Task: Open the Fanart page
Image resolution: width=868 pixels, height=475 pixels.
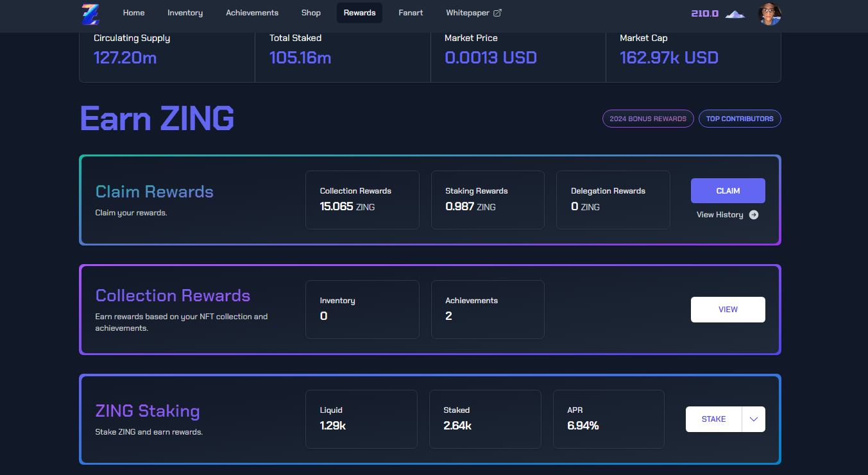Action: tap(411, 13)
